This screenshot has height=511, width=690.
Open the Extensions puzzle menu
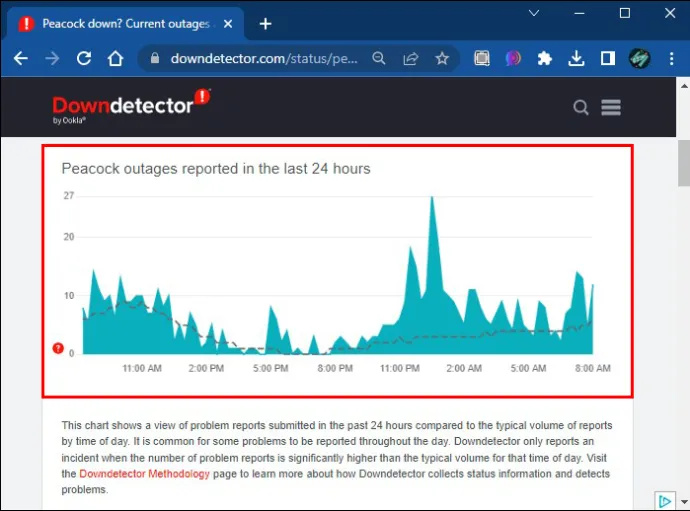[x=545, y=58]
